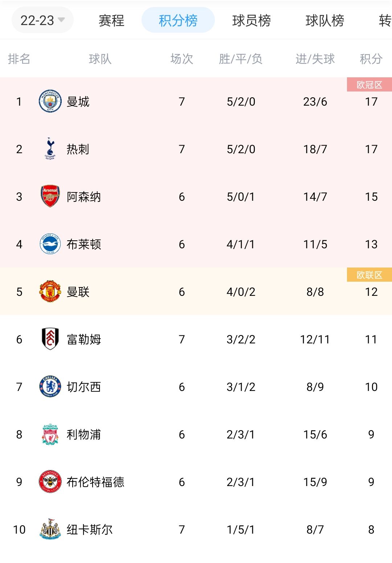The image size is (392, 563).
Task: Tap the Brentford bee badge
Action: point(50,481)
